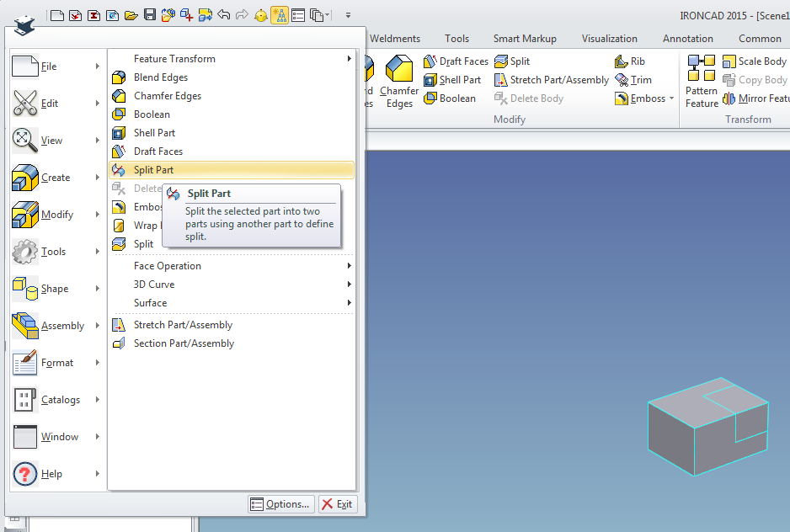Viewport: 790px width, 532px height.
Task: Open the Shape menu category
Action: coord(56,289)
